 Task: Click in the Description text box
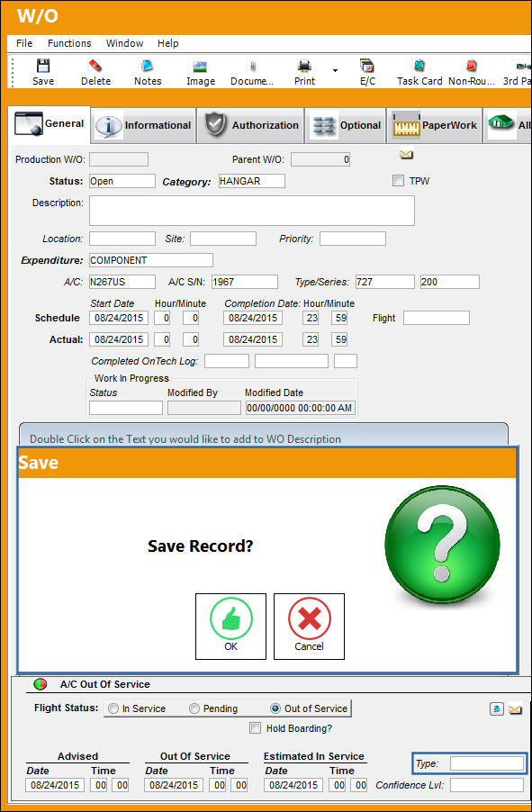pos(252,211)
